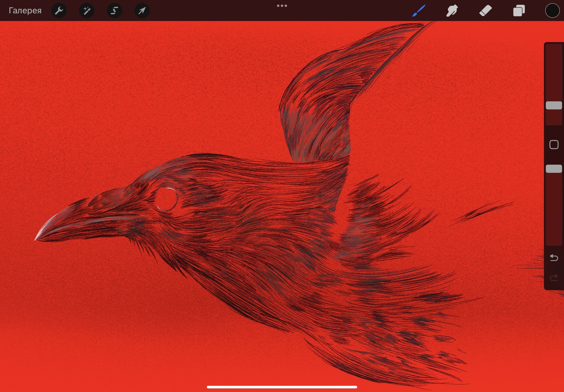The width and height of the screenshot is (564, 392).
Task: Tap the raven's eye on the canvas
Action: (167, 198)
